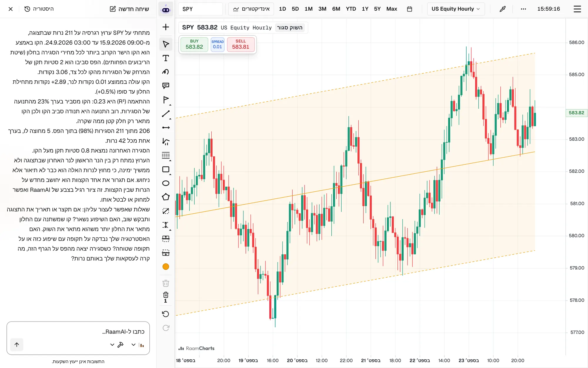Focus the RaamAI message input box
Screen dimensions: 588x368
tap(78, 332)
